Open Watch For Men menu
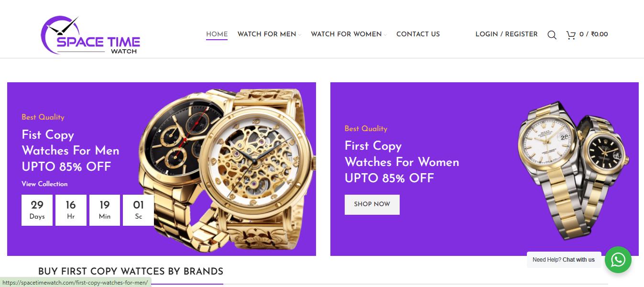The width and height of the screenshot is (644, 287). (267, 34)
